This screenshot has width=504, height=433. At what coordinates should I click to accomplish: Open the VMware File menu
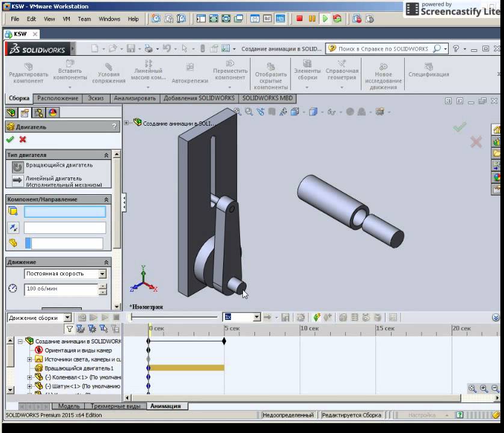pyautogui.click(x=15, y=19)
